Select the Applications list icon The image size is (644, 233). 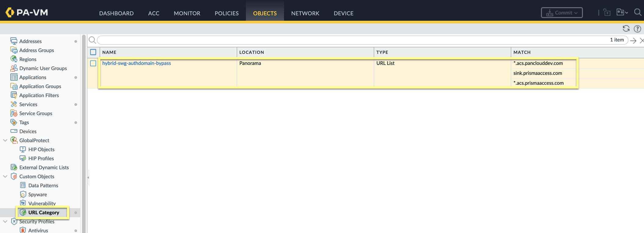click(14, 77)
